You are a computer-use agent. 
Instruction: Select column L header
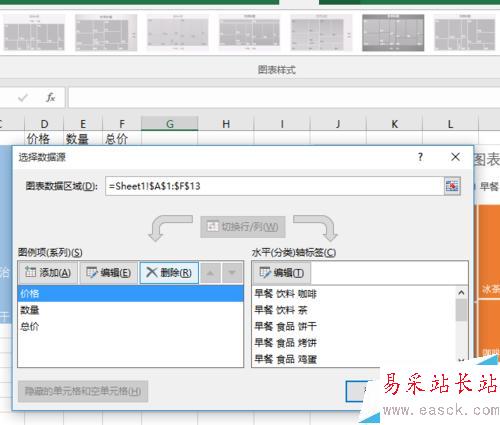(x=450, y=124)
